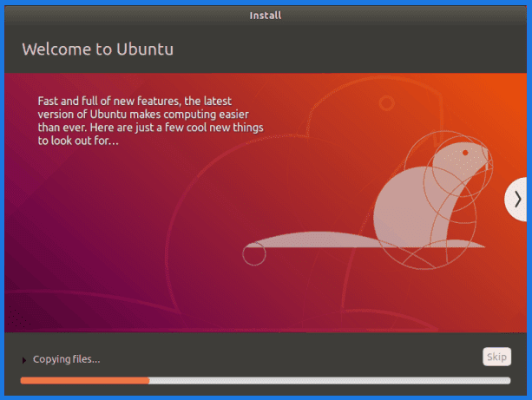The image size is (532, 400).
Task: Expand the Copying files details triangle
Action: coord(24,360)
